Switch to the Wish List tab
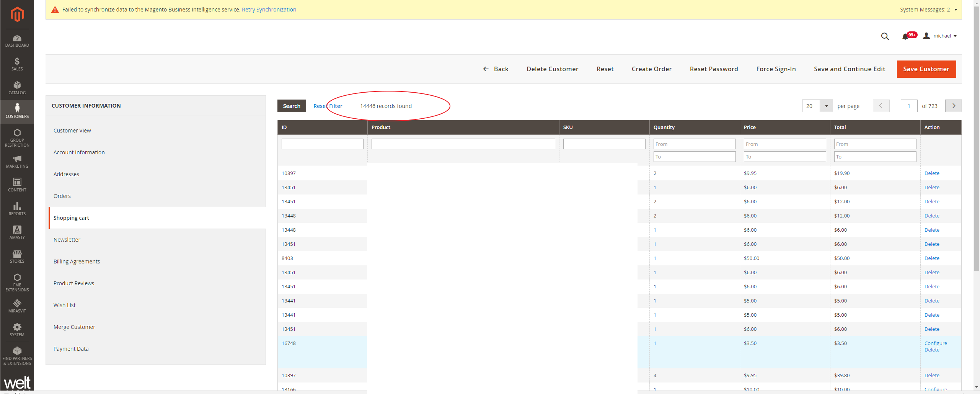The height and width of the screenshot is (394, 980). 64,305
